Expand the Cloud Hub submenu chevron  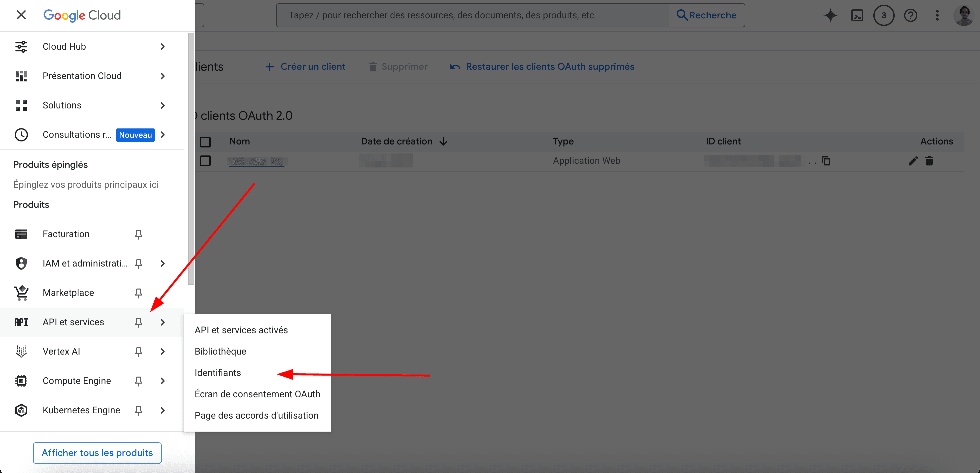pos(163,46)
